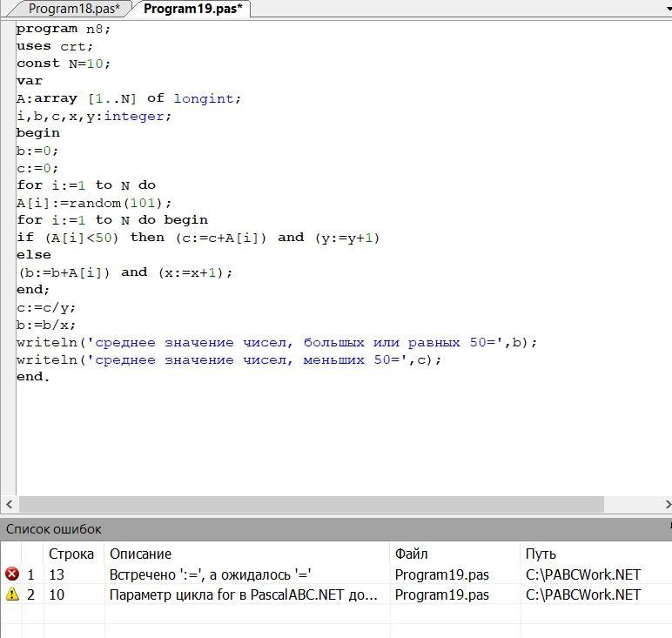
Task: Place cursor on the "c:=c/y;" line
Action: [46, 307]
